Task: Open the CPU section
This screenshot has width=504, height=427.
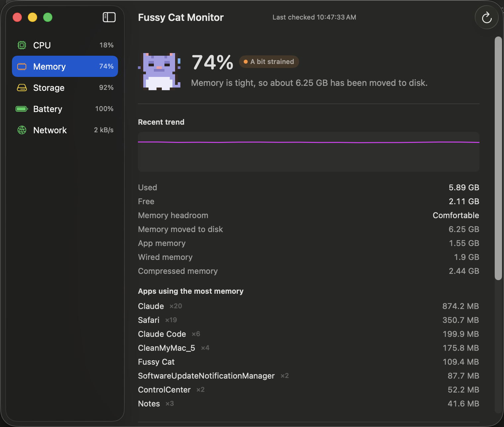Action: (x=65, y=45)
